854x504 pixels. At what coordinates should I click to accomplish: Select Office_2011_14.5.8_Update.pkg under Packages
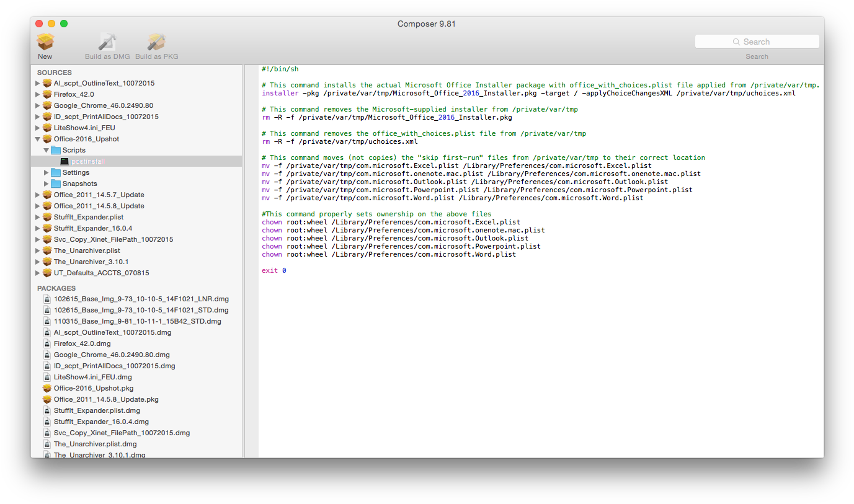click(x=107, y=399)
